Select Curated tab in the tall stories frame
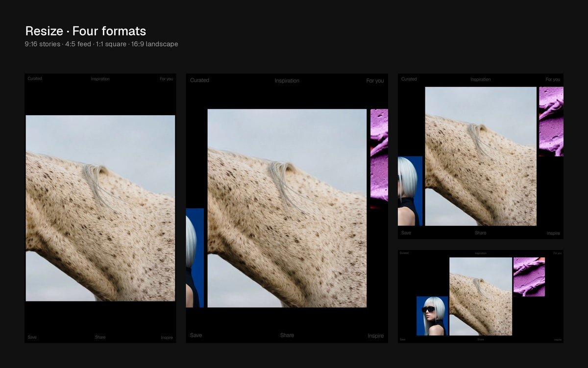 pyautogui.click(x=35, y=78)
